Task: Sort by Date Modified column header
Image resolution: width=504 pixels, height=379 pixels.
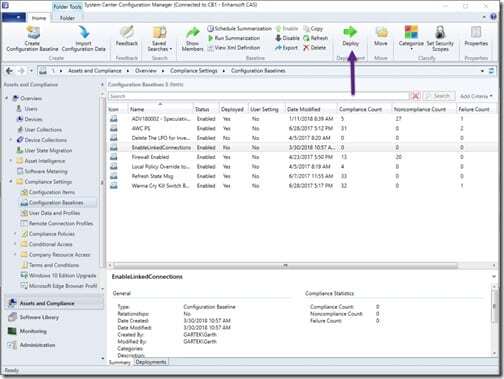Action: click(x=311, y=109)
